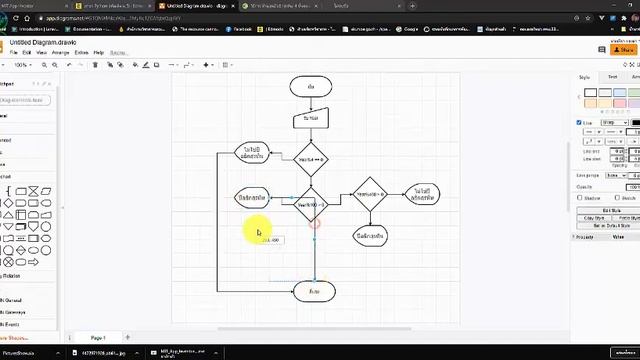Open the connection style dropdown in toolbar
The height and width of the screenshot is (360, 640).
pyautogui.click(x=173, y=65)
